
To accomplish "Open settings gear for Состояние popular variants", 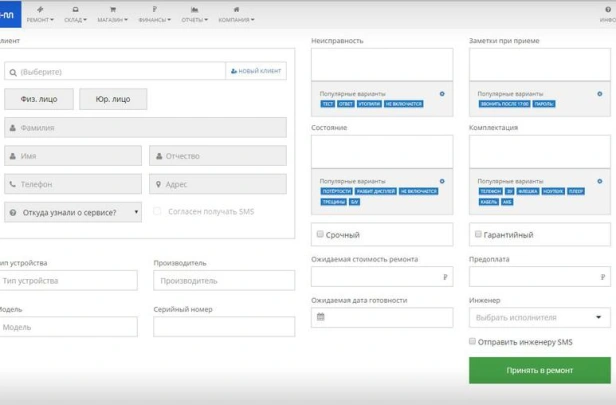I will click(442, 181).
